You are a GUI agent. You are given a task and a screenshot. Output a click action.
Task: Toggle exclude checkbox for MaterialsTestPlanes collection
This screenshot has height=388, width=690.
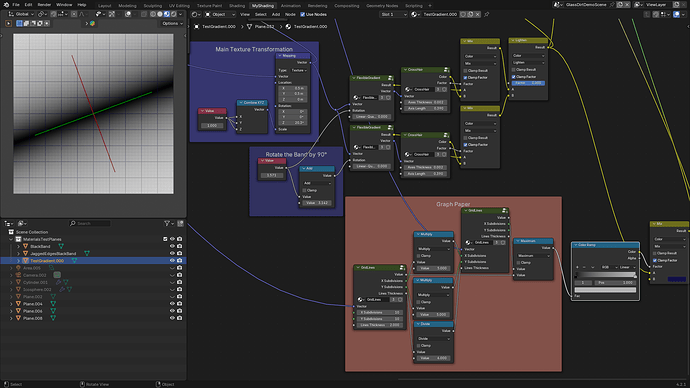tap(165, 239)
